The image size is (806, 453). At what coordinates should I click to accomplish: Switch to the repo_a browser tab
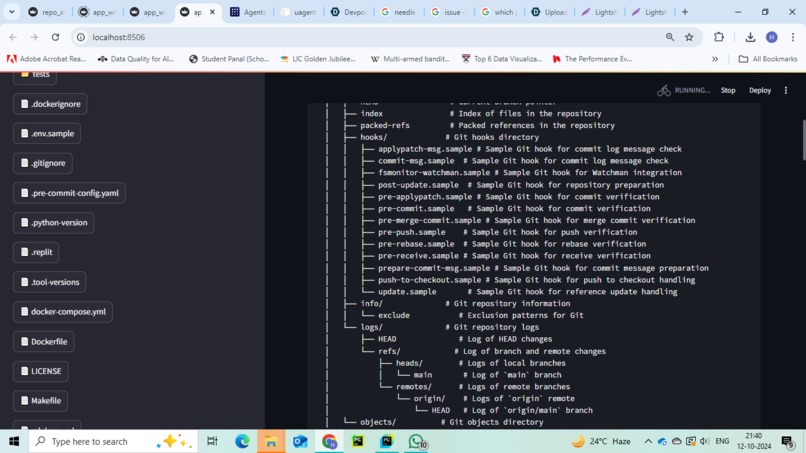click(x=46, y=12)
